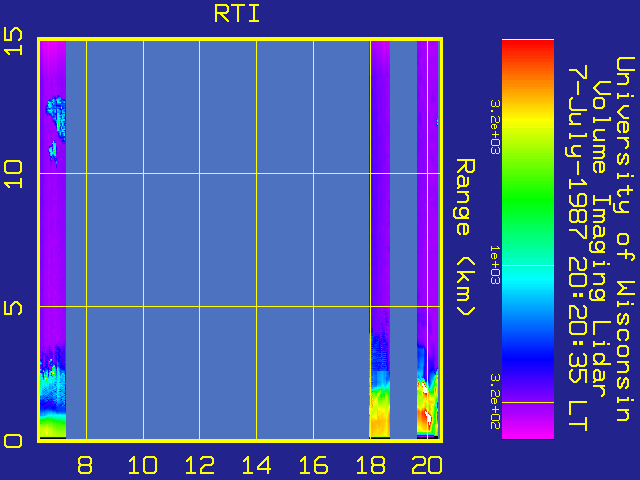Click the range axis label 10
Viewport: 640px width, 480px height.
13,174
